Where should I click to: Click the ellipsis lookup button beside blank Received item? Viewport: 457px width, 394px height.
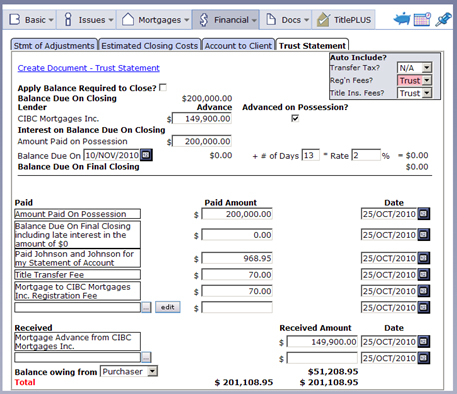pos(146,357)
